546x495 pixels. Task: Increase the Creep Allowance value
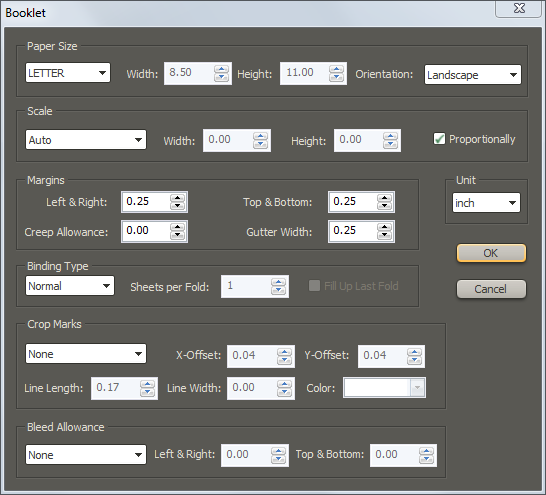tap(178, 227)
